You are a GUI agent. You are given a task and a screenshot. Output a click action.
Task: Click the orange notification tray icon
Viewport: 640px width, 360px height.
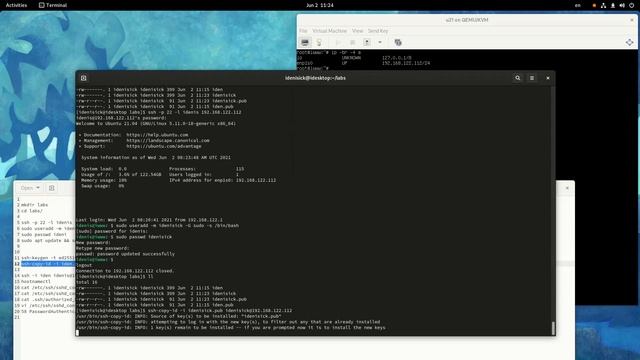click(594, 5)
